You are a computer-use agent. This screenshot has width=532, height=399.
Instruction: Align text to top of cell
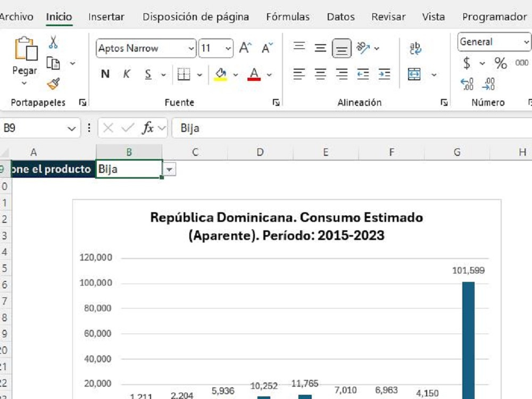click(299, 46)
